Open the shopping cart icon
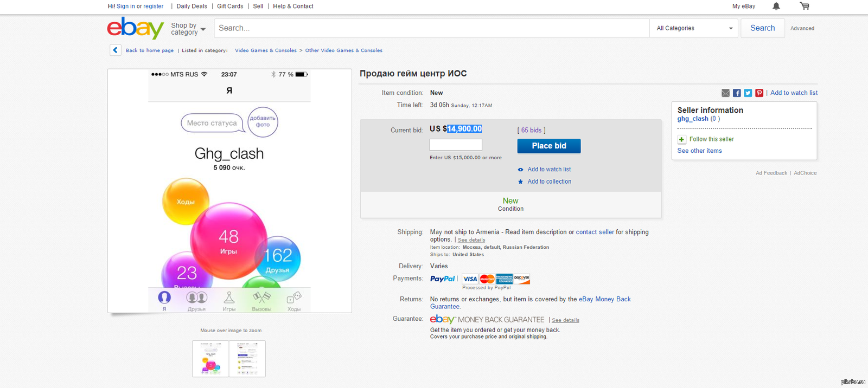Screen dimensions: 868x388 click(805, 7)
